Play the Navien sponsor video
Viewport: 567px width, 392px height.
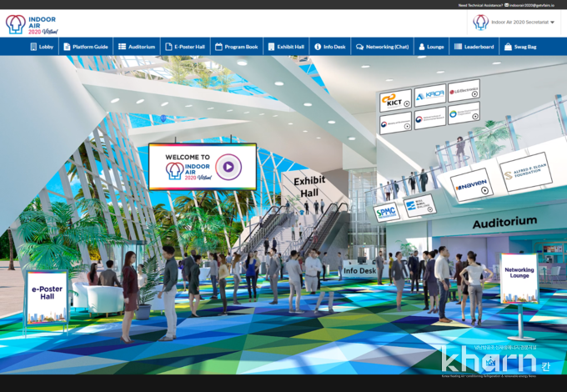coord(485,190)
